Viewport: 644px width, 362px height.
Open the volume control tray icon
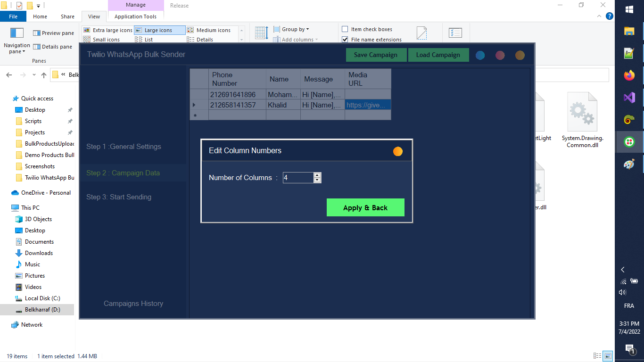coord(622,292)
